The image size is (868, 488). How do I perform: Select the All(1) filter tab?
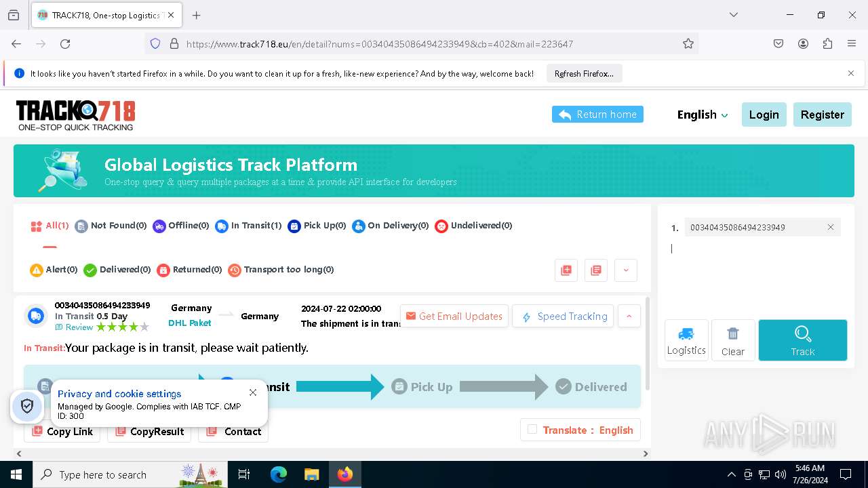[50, 226]
